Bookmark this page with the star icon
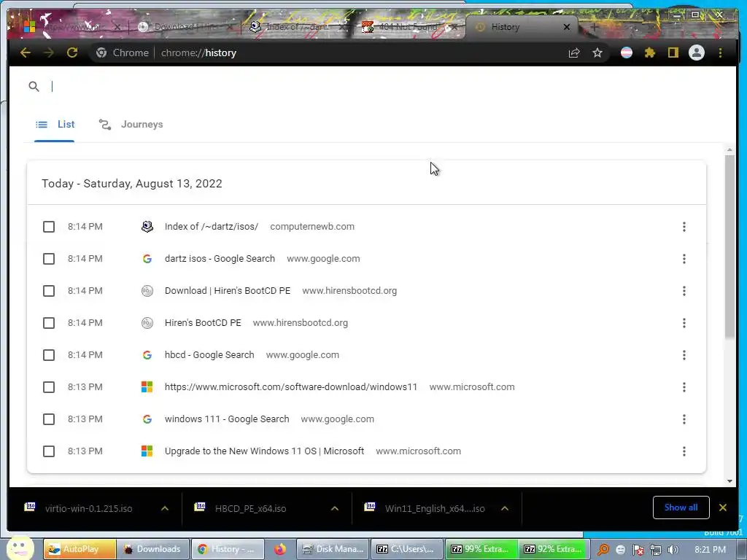The image size is (747, 560). [597, 52]
